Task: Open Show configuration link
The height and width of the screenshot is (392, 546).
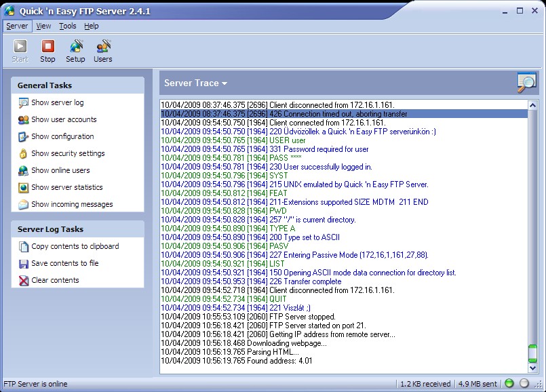Action: (62, 136)
